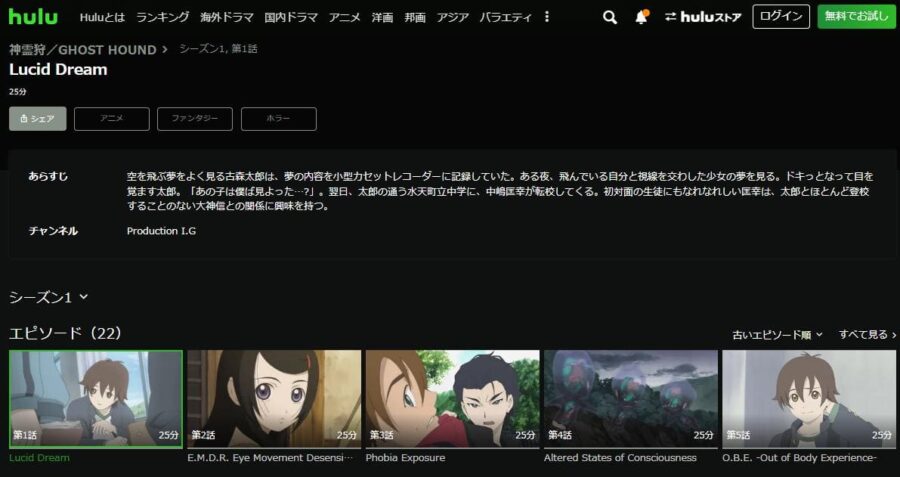Open the Huluとは menu item

point(102,17)
